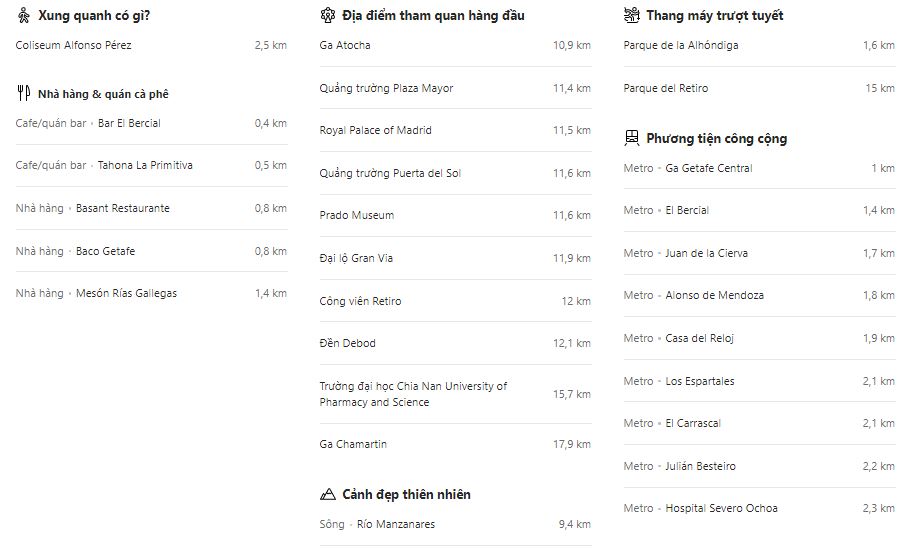
Task: Click the Río Manzanares river entry
Action: [x=395, y=524]
